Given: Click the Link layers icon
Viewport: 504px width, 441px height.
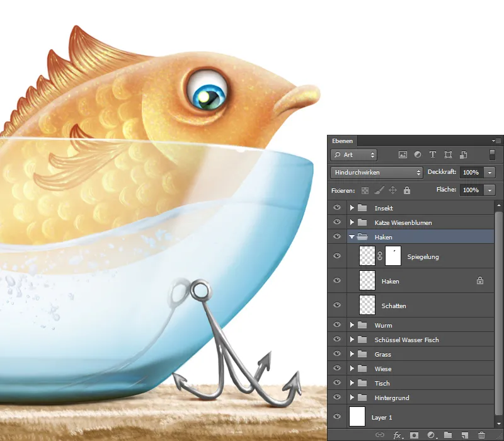Looking at the screenshot, I should (x=380, y=435).
